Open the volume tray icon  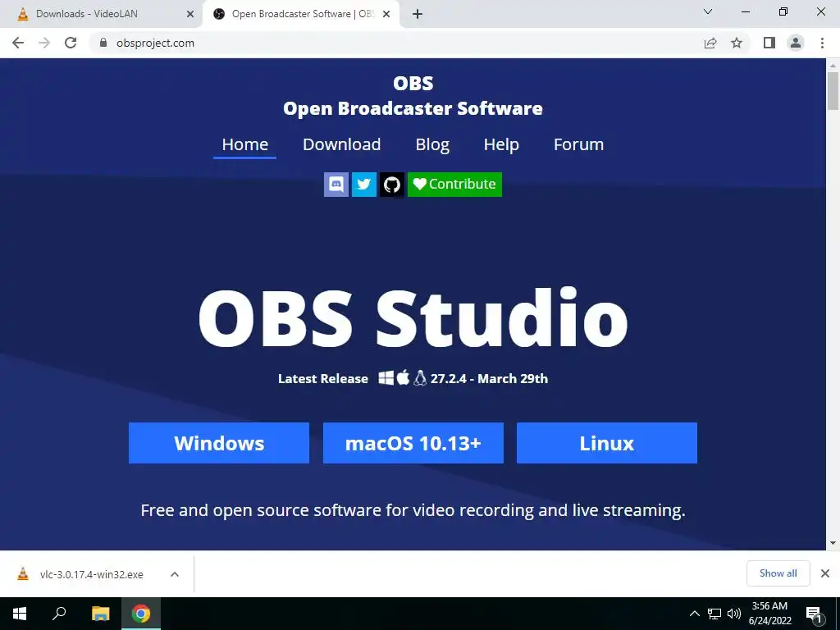(733, 614)
